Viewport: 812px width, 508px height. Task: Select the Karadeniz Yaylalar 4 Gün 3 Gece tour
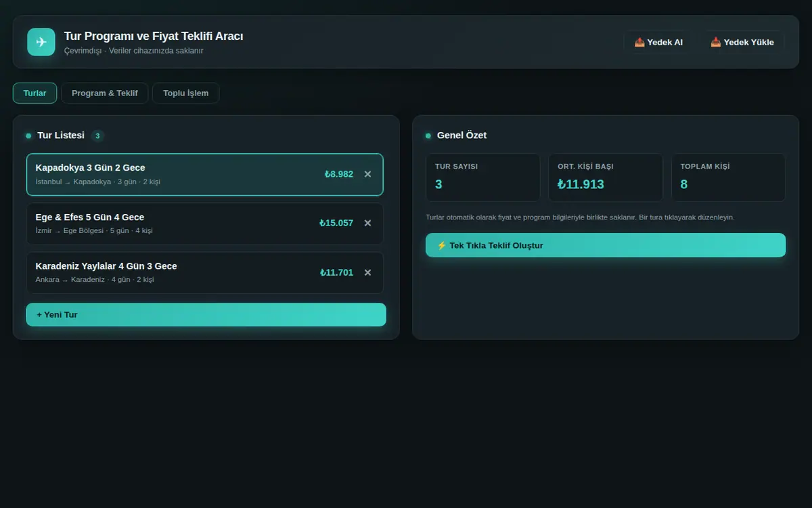click(204, 272)
